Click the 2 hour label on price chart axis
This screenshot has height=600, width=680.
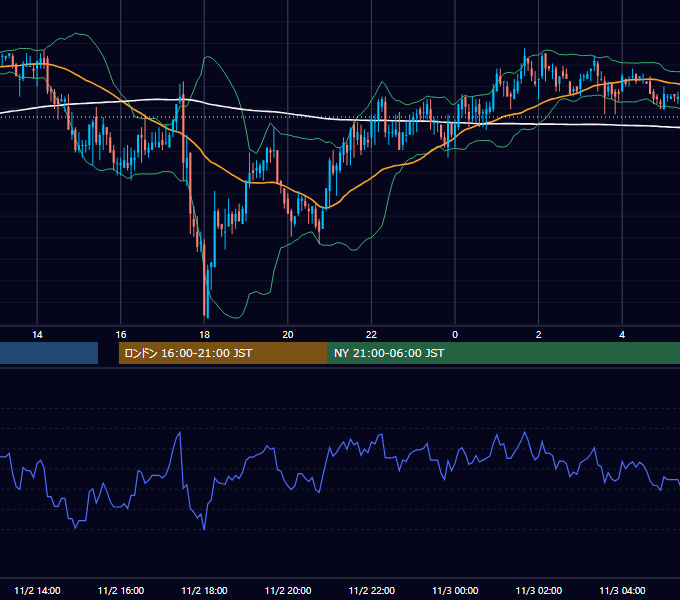539,335
